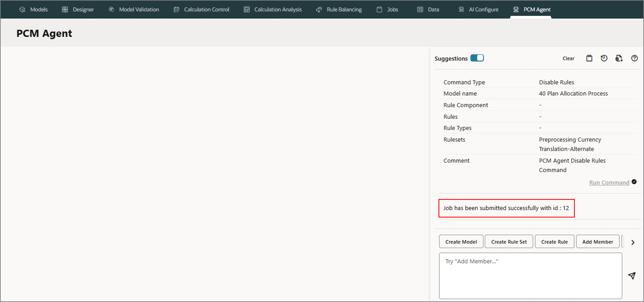The image size is (644, 302).
Task: Clear the conversation with the Clear button
Action: [x=568, y=58]
